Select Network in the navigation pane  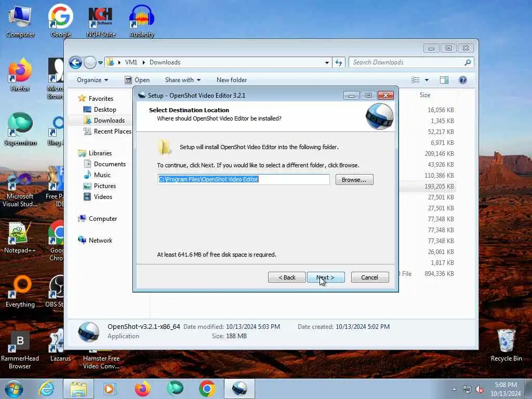point(100,240)
